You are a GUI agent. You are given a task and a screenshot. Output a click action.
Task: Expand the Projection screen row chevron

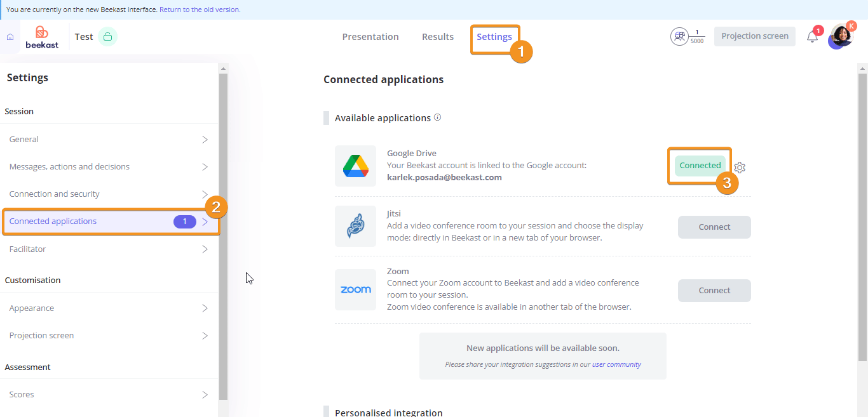click(x=205, y=335)
